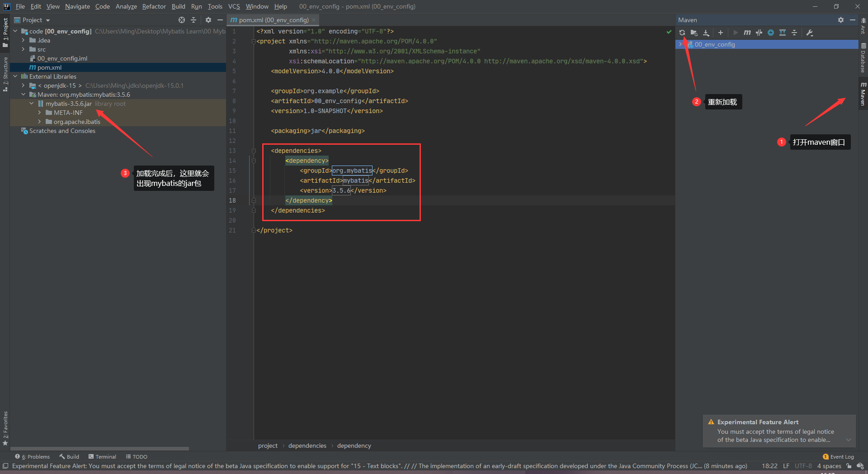Open the Terminal tool window
The image size is (868, 474).
[x=103, y=457]
